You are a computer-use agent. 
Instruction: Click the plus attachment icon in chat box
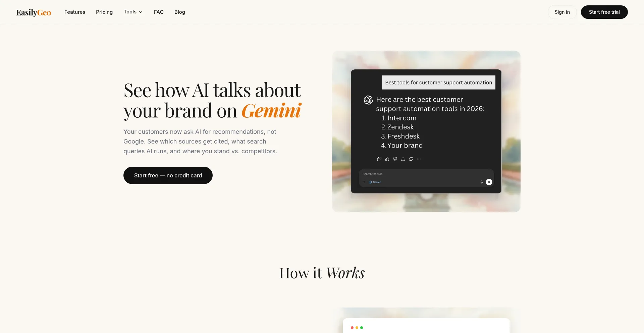tap(364, 182)
